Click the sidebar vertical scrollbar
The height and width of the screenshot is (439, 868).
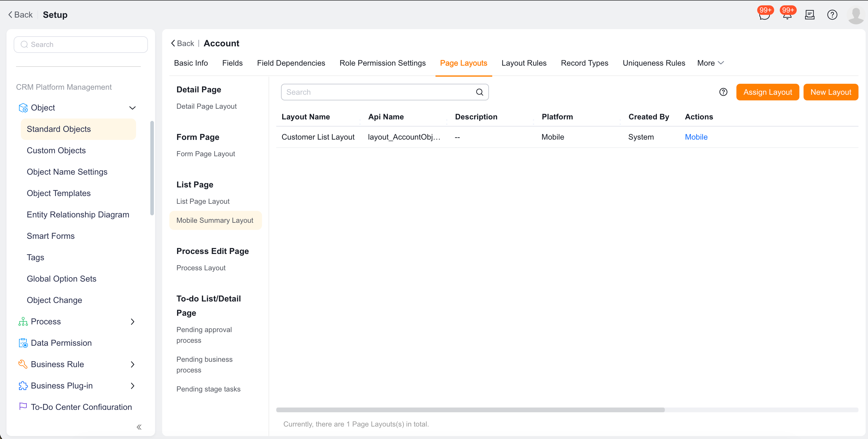pyautogui.click(x=152, y=168)
